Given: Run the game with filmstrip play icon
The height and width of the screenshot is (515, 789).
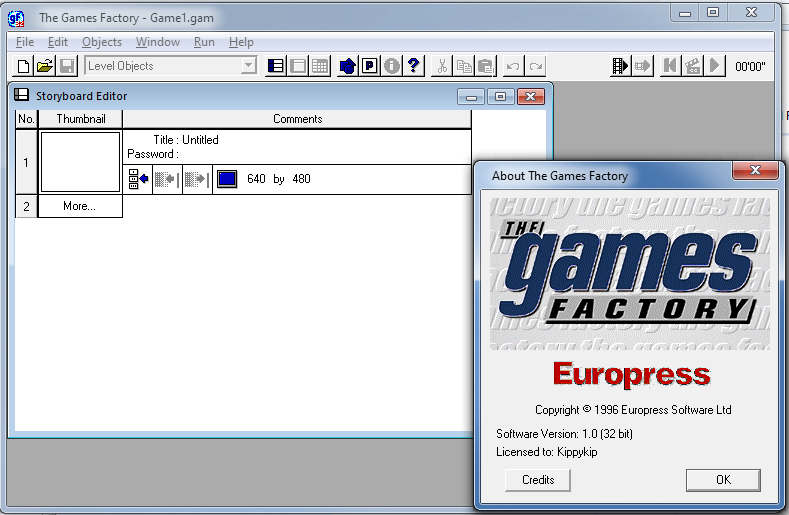Looking at the screenshot, I should pyautogui.click(x=620, y=66).
